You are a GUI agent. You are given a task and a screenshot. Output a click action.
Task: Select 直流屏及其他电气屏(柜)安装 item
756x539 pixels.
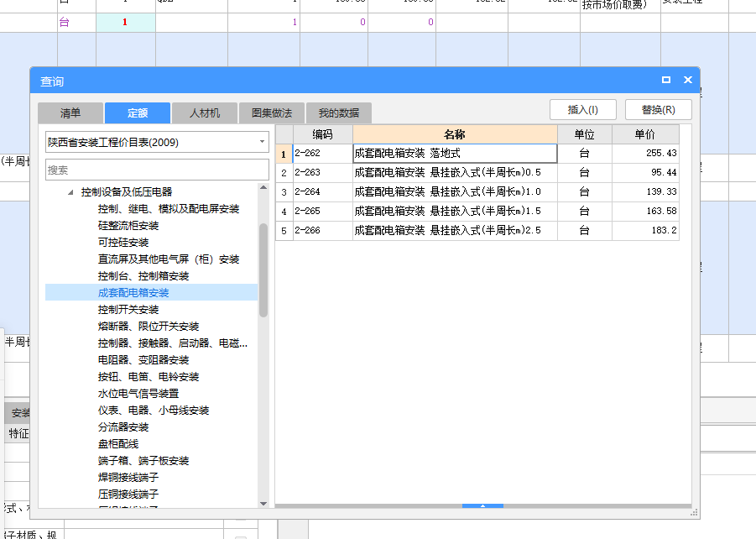[169, 259]
